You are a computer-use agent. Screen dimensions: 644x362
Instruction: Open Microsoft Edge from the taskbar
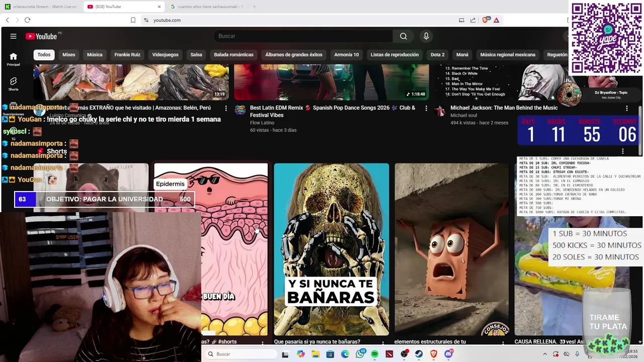[345, 354]
